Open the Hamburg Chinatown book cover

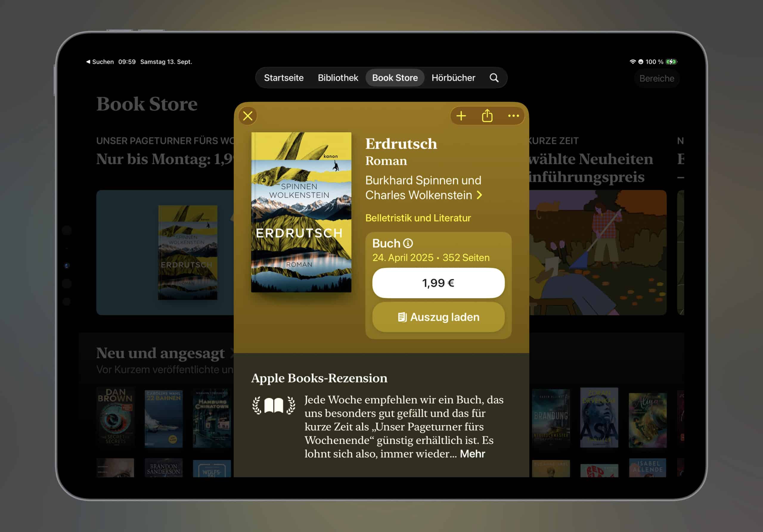click(212, 419)
